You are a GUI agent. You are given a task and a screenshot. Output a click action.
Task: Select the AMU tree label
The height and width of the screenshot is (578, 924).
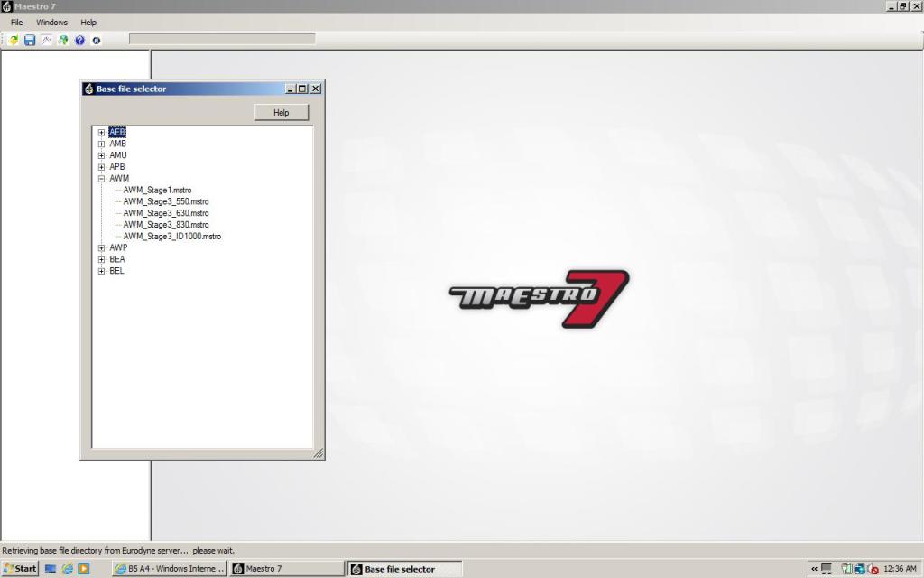pos(118,155)
